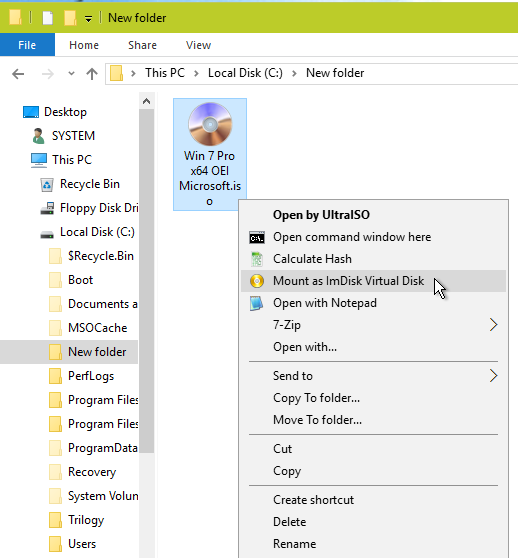518x558 pixels.
Task: Open Customize Quick Access Toolbar dropdown
Action: [89, 18]
